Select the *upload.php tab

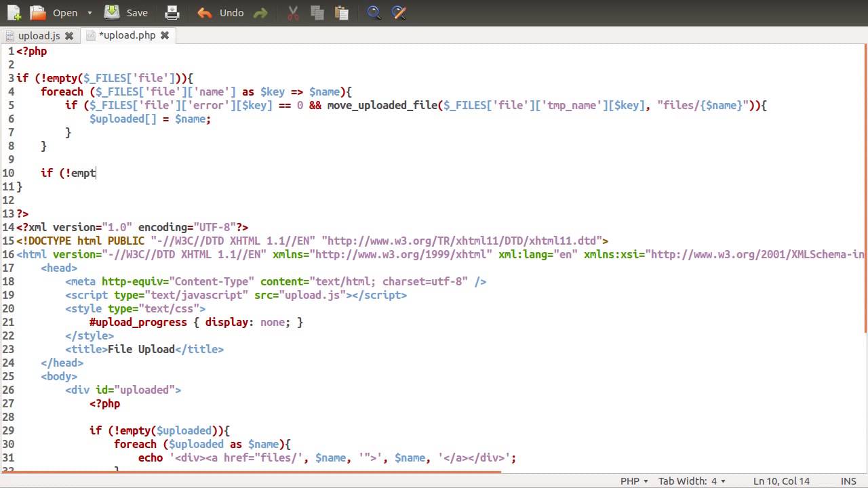127,35
